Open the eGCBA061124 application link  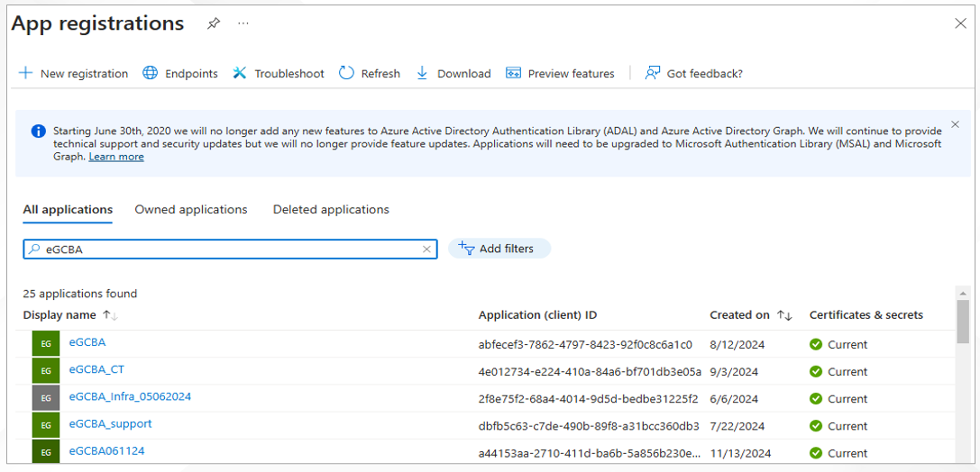(107, 450)
